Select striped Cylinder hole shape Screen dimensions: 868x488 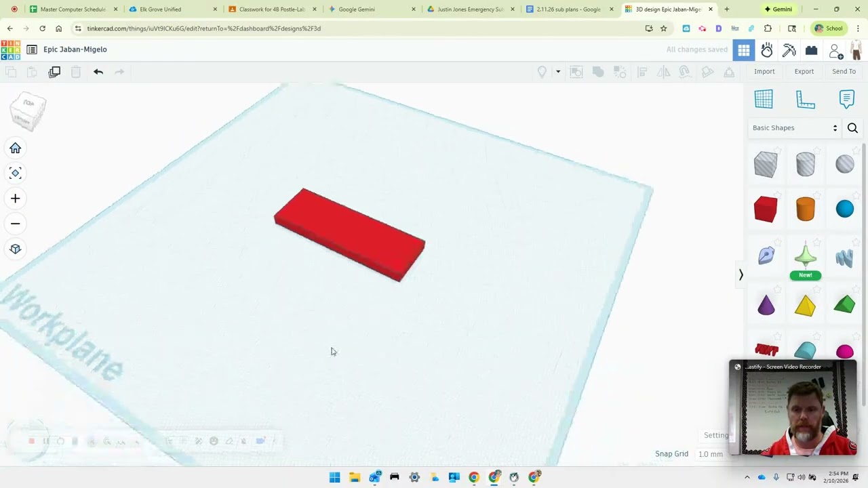[x=805, y=165]
